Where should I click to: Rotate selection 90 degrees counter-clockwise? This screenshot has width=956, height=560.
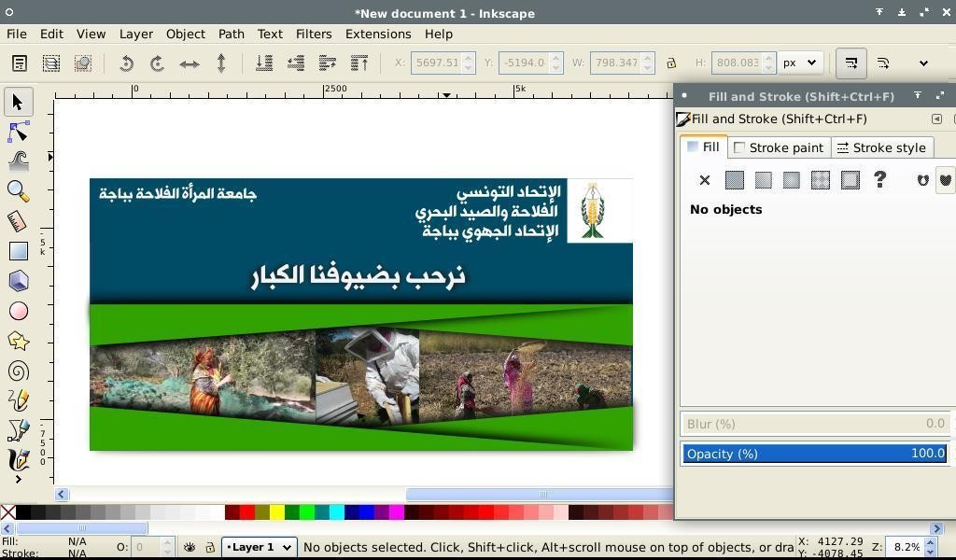click(126, 63)
